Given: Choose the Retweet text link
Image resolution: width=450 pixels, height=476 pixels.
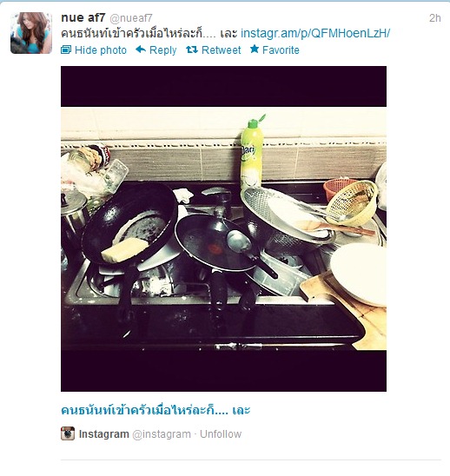Looking at the screenshot, I should pos(221,50).
